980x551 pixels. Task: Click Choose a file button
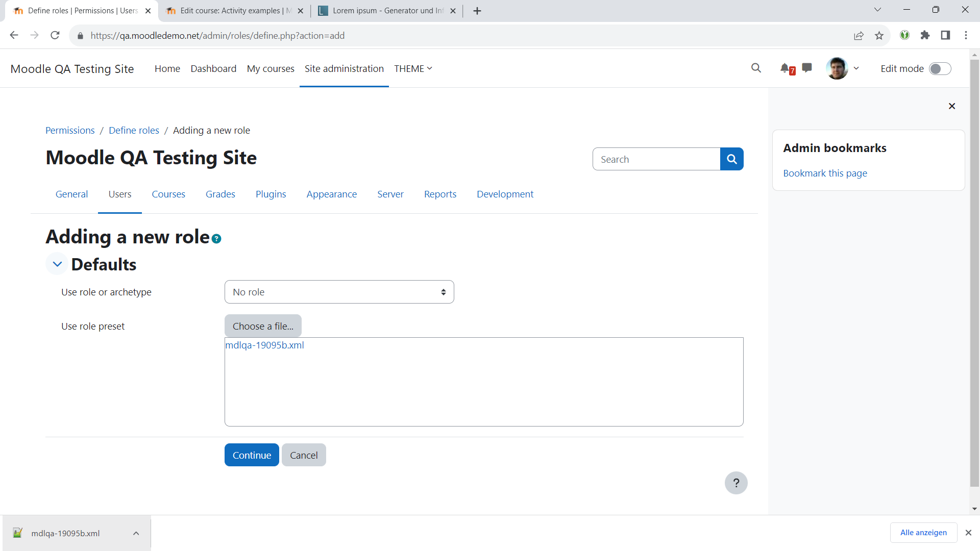point(263,326)
